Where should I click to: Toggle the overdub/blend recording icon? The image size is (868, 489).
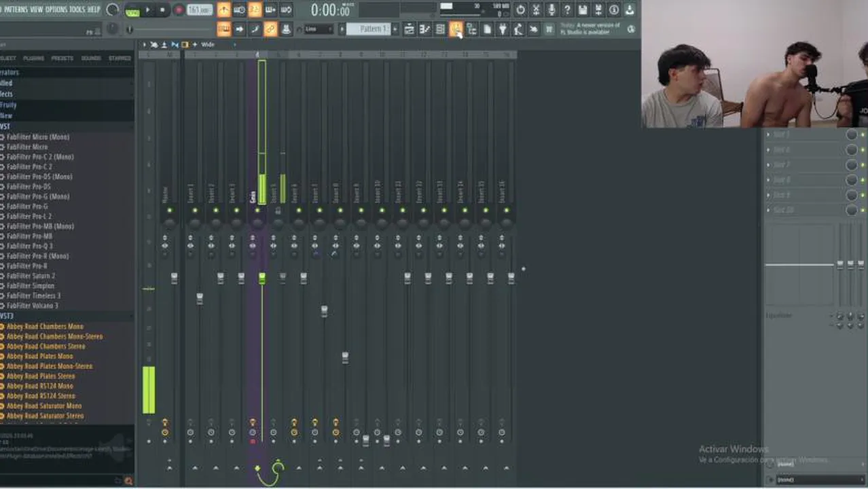point(270,10)
